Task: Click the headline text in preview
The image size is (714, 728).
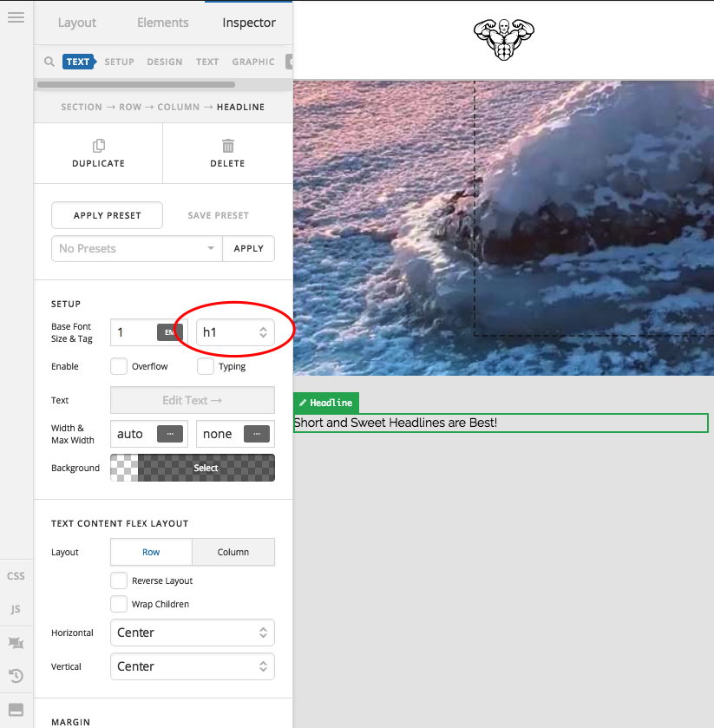Action: click(396, 423)
